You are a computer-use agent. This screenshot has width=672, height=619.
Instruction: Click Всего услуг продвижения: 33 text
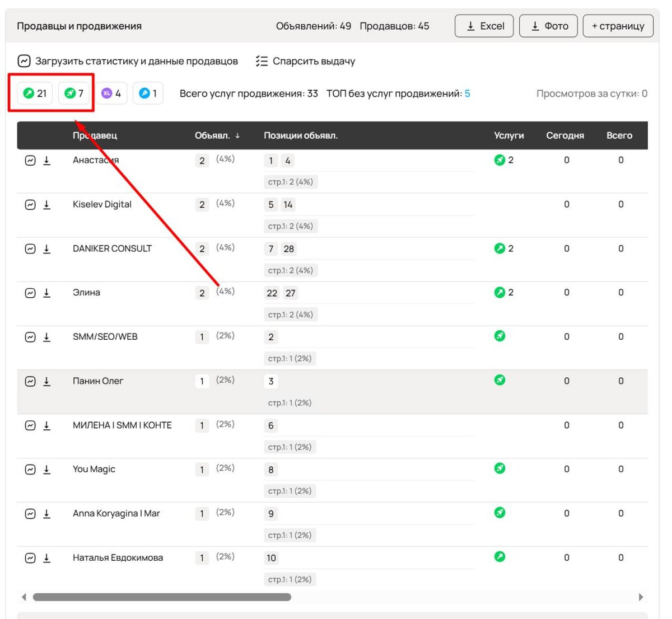pyautogui.click(x=249, y=93)
